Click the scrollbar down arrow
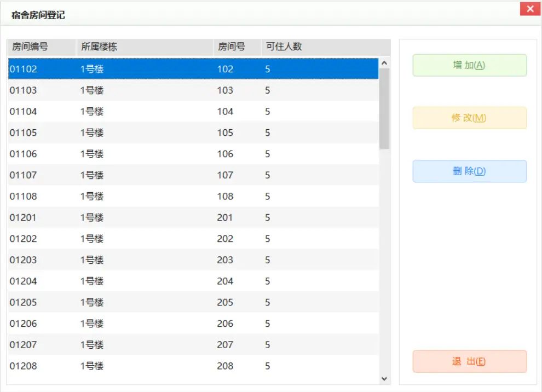The width and height of the screenshot is (542, 392). (x=384, y=378)
